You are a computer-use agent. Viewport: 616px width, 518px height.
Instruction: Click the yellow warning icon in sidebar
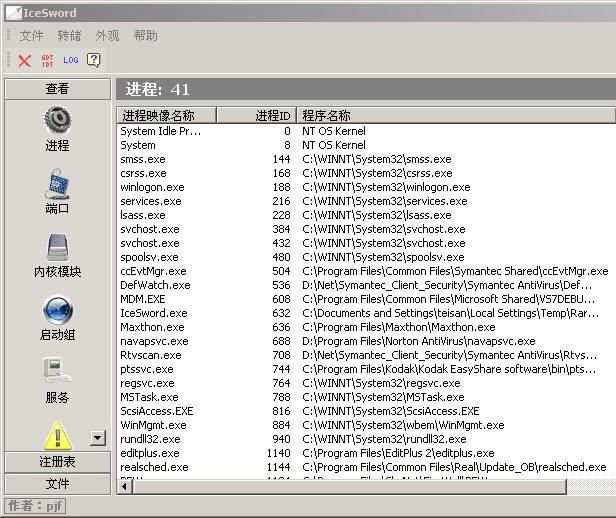coord(57,436)
